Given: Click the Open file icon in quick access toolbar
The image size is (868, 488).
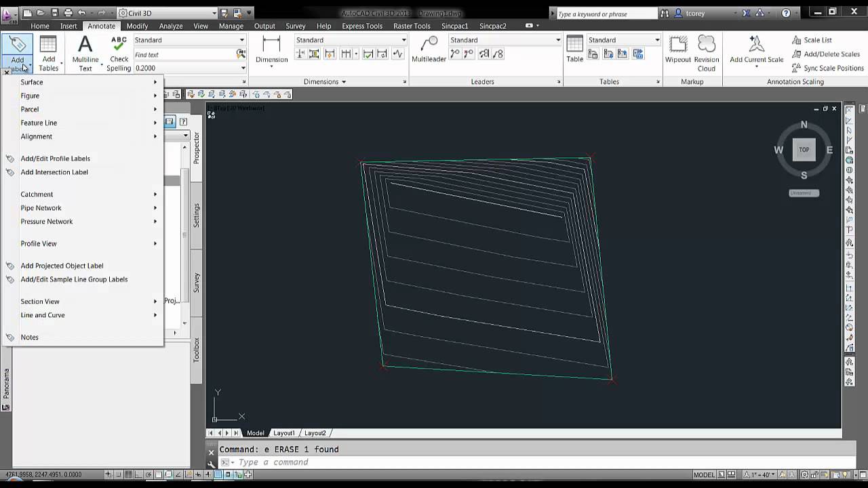Looking at the screenshot, I should pyautogui.click(x=41, y=13).
